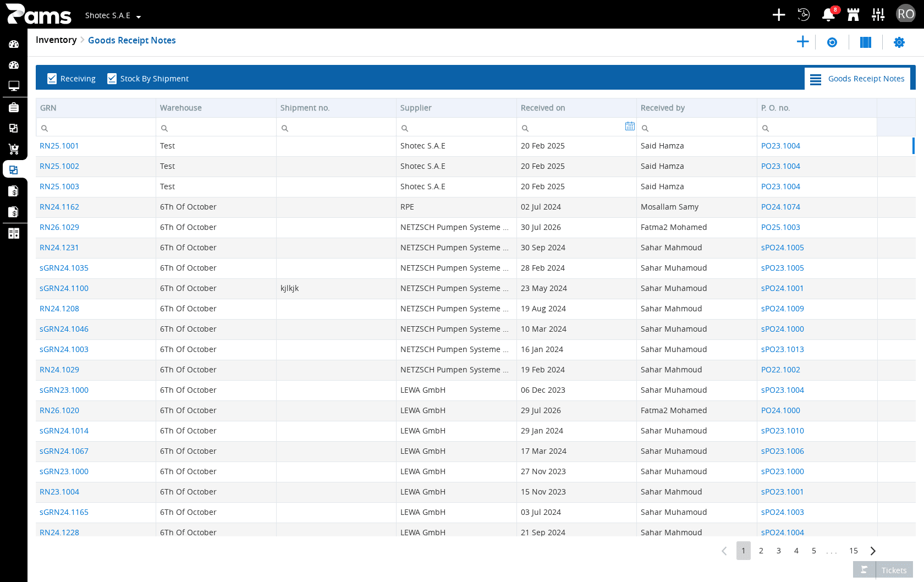Viewport: 924px width, 582px height.
Task: Sort by the Supplier column header
Action: [457, 108]
